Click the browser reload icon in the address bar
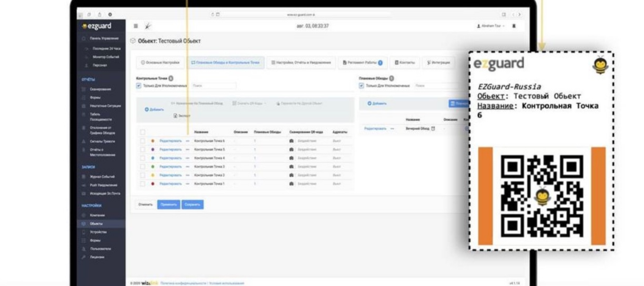The width and height of the screenshot is (644, 286). click(x=213, y=15)
